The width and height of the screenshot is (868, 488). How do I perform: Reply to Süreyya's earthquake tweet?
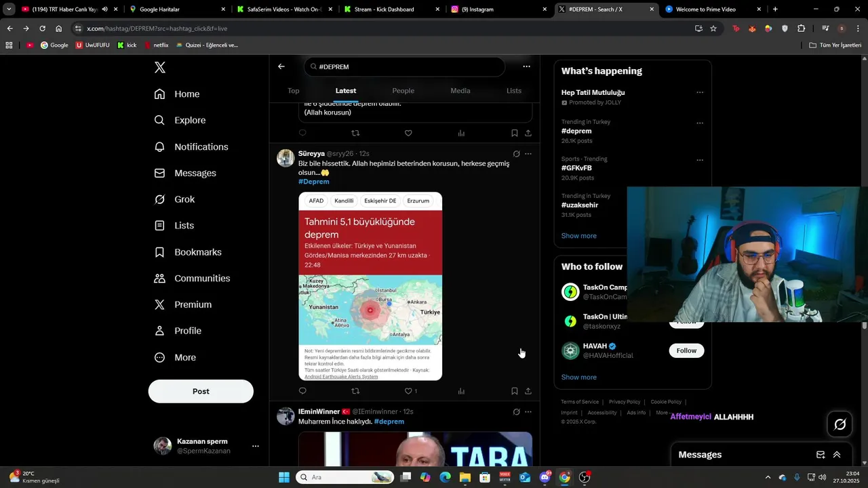pos(302,391)
